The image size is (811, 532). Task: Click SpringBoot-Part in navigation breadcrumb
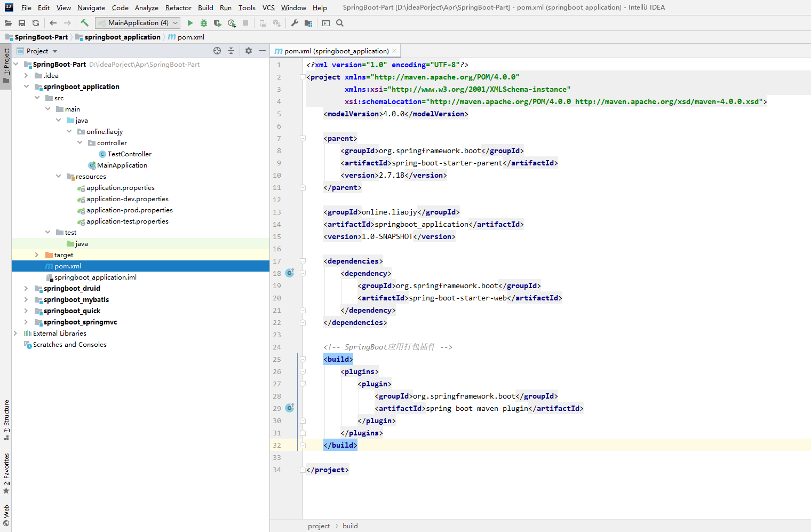[37, 37]
